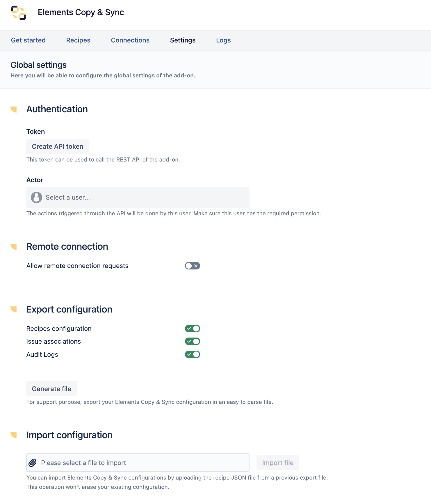Click the yellow marker beside Export configuration
Viewport: 431px width, 504px height.
tap(14, 309)
